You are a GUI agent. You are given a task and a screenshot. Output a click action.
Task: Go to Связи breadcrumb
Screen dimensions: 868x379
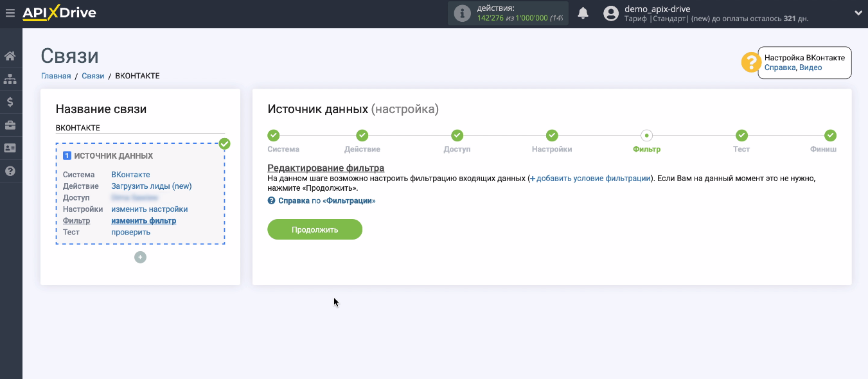(x=93, y=76)
